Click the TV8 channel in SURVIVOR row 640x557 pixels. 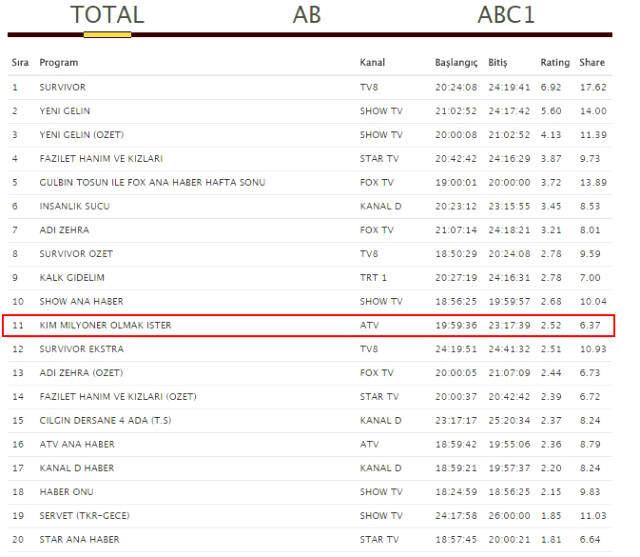point(369,87)
